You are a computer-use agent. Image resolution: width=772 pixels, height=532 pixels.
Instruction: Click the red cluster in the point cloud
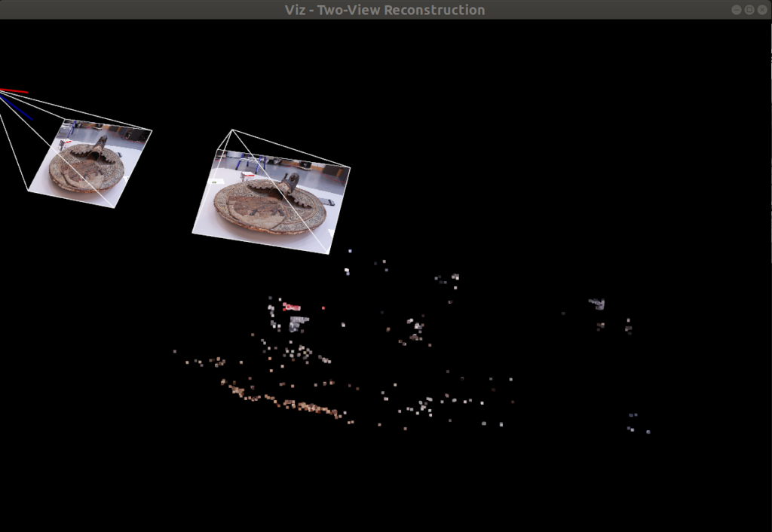(292, 307)
